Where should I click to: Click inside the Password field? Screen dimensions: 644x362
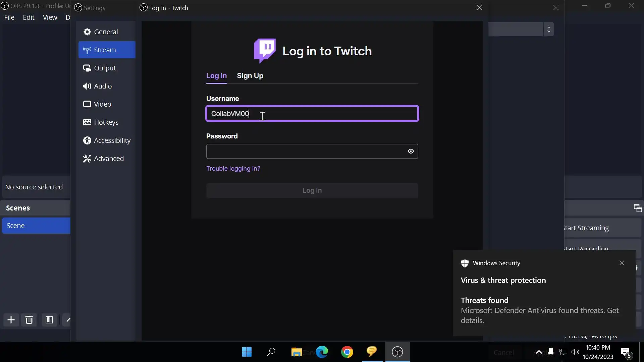(x=304, y=152)
